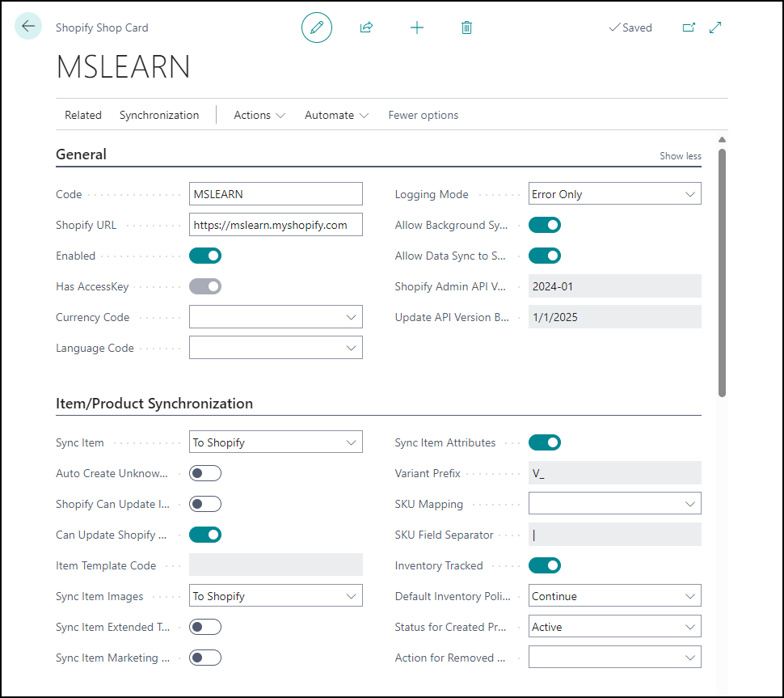Viewport: 784px width, 698px height.
Task: Click the Variant Prefix field
Action: click(x=614, y=473)
